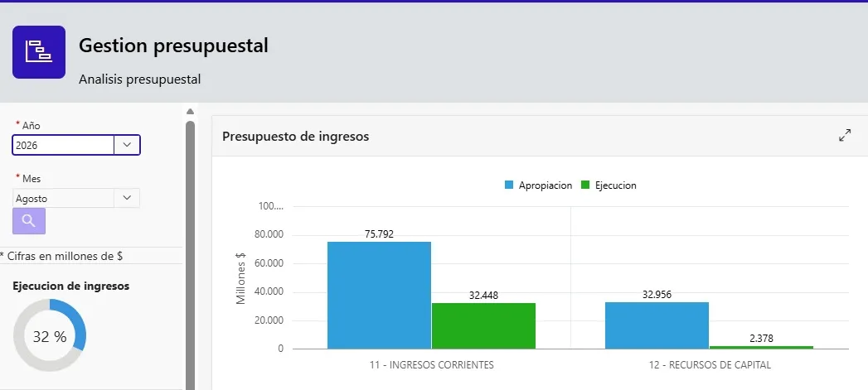
Task: Select the blue 75.792 Ingresos Corrientes bar
Action: [x=379, y=296]
